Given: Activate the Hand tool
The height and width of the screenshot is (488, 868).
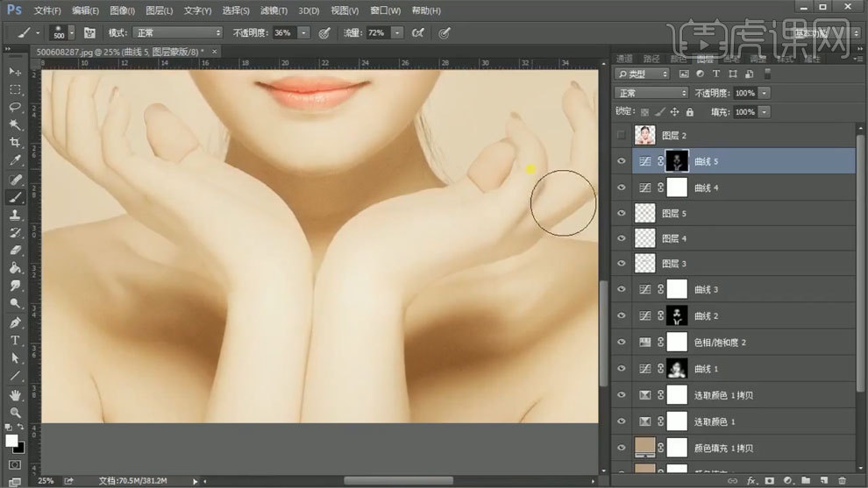Looking at the screenshot, I should [x=15, y=394].
